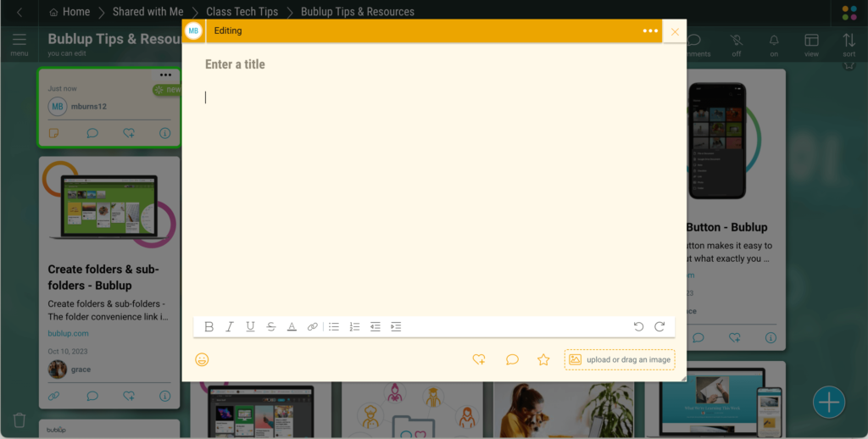Open the trash bin
868x439 pixels.
tap(19, 420)
